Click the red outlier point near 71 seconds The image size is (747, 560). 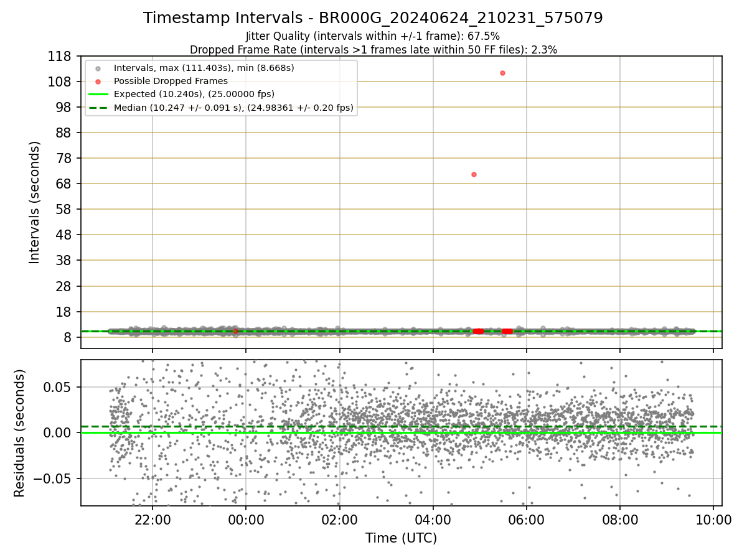474,174
